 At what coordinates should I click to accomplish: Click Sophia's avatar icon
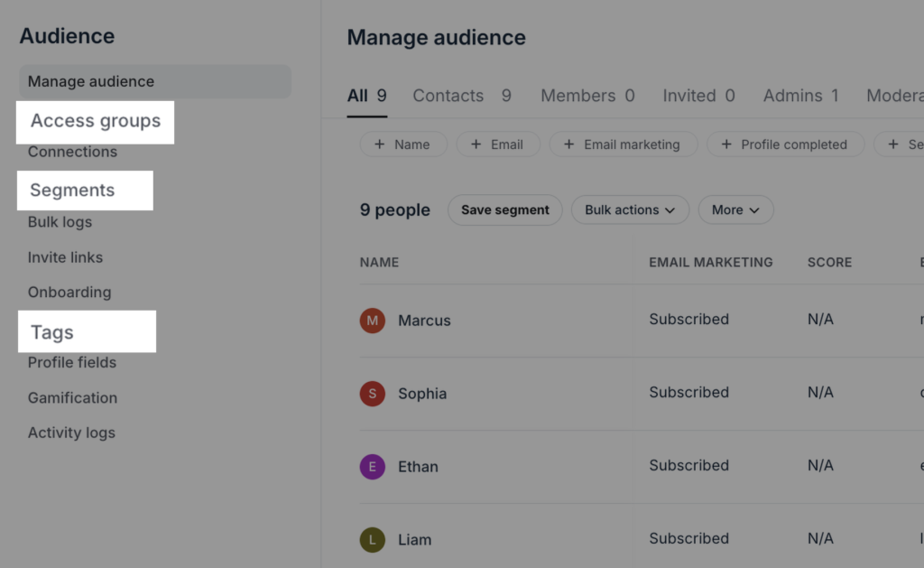click(x=373, y=394)
